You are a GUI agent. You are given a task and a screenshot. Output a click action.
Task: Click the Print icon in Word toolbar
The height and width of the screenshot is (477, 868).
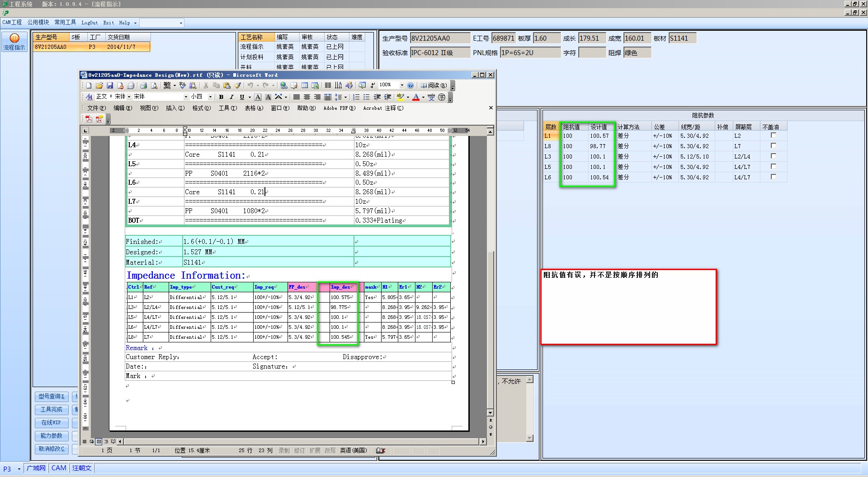143,85
